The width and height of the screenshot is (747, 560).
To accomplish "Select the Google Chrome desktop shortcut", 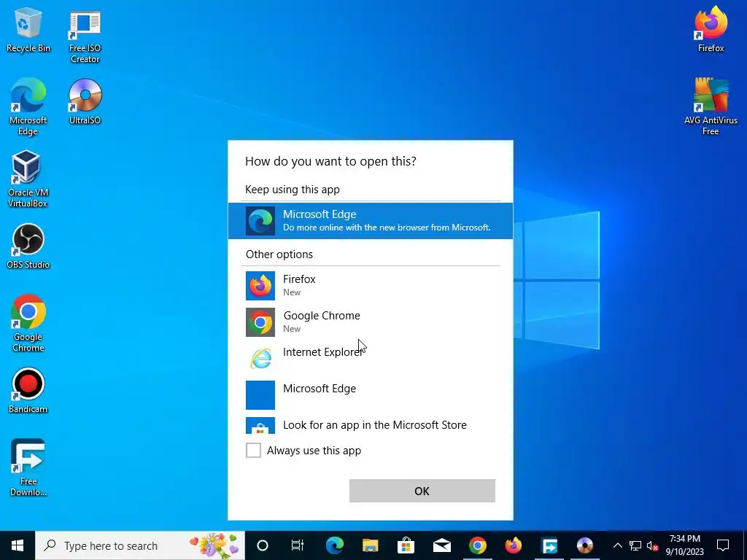I will click(28, 323).
